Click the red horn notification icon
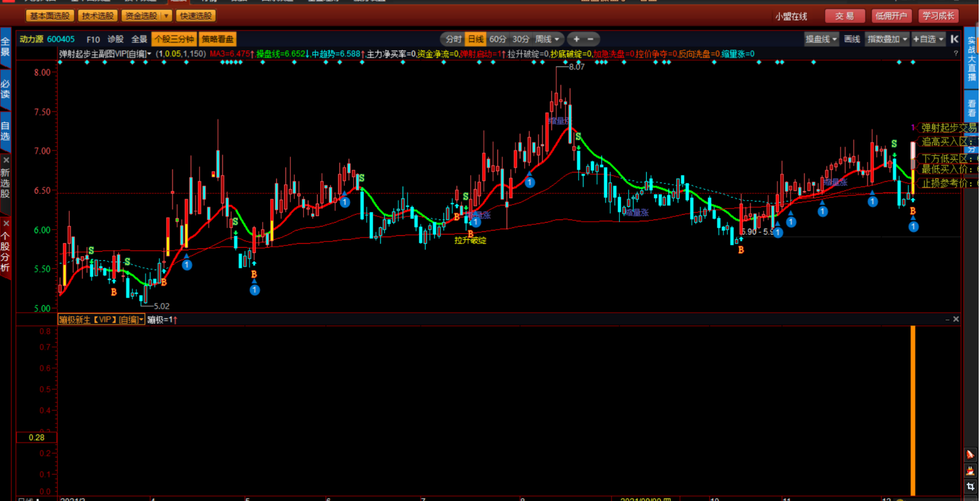 [970, 455]
